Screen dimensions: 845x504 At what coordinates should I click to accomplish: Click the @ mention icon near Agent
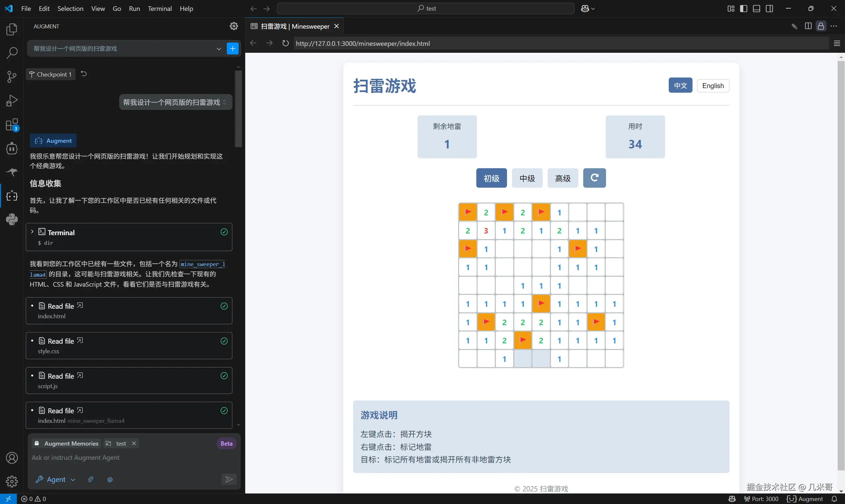click(109, 480)
